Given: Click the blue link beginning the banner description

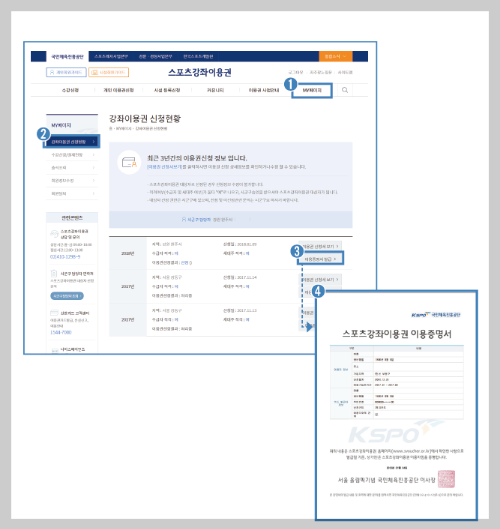Looking at the screenshot, I should [x=165, y=167].
